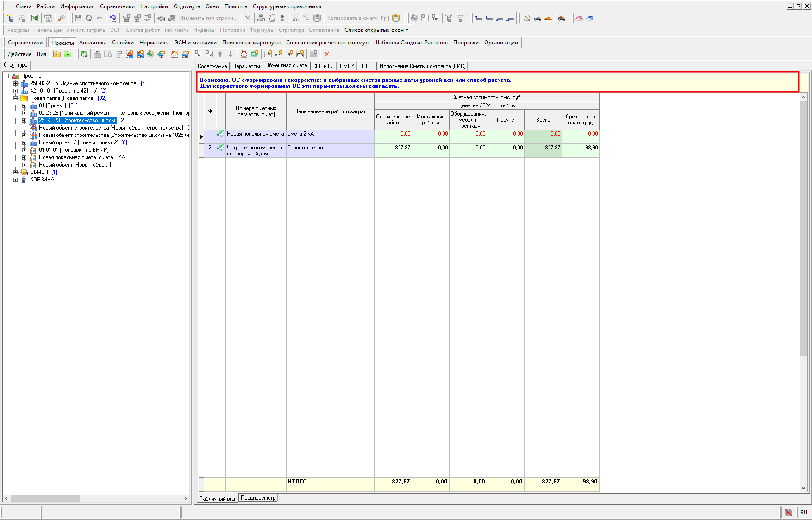This screenshot has width=812, height=520.
Task: Collapse the Новая папка tree node
Action: pos(15,98)
